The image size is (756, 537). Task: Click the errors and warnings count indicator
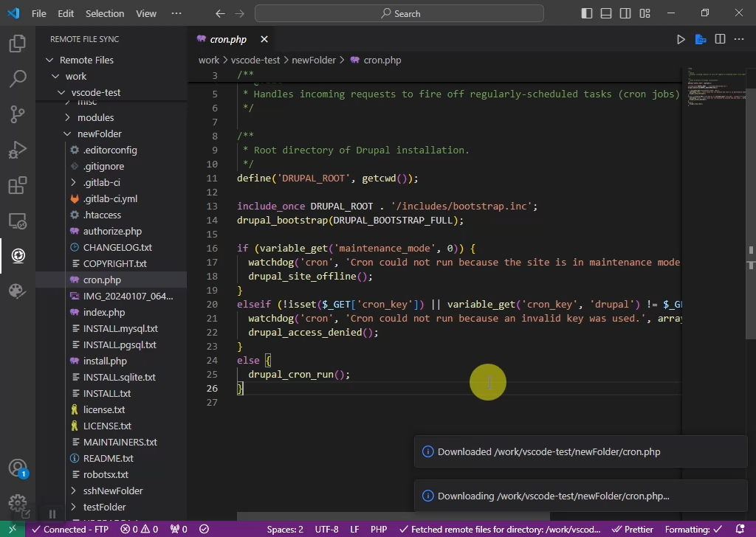(x=140, y=530)
